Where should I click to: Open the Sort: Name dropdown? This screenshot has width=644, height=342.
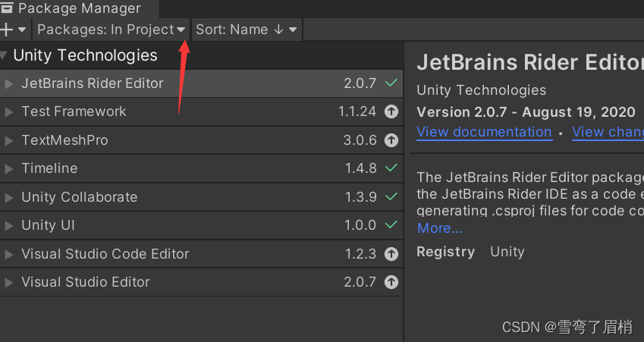(x=247, y=30)
